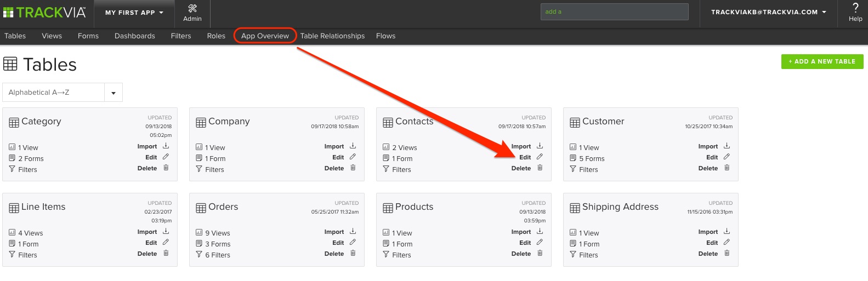This screenshot has height=281, width=868.
Task: Click the trash icon on Products card
Action: 540,253
